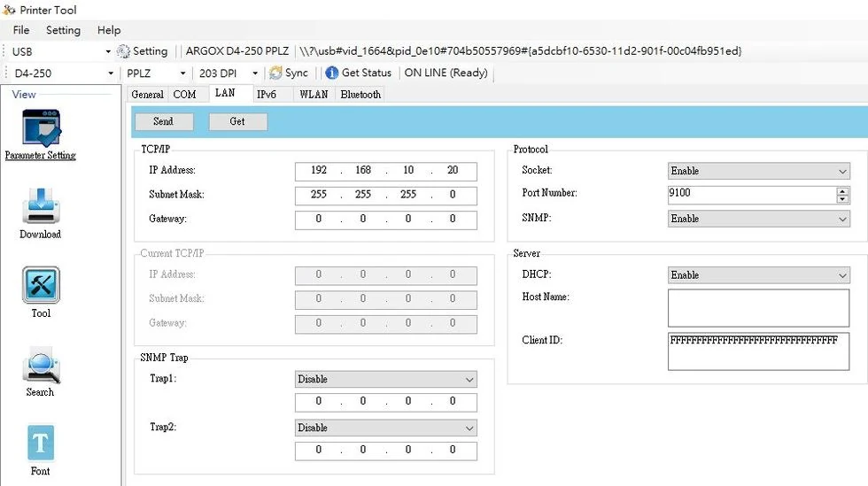Decrease Port Number with down arrow
The height and width of the screenshot is (486, 868).
(x=842, y=198)
